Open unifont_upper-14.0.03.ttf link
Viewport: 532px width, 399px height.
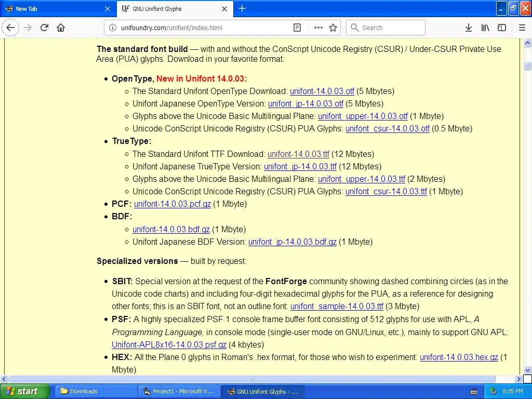[x=362, y=179]
